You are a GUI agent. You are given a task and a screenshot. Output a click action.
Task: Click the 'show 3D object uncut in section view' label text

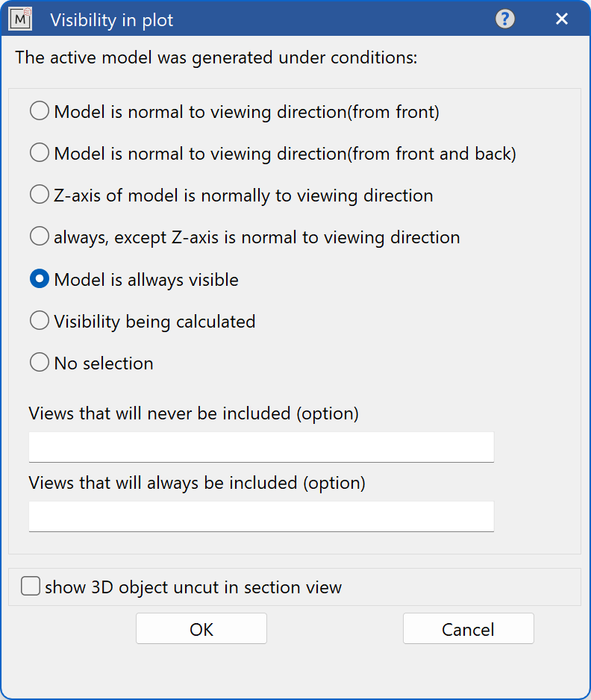[193, 587]
